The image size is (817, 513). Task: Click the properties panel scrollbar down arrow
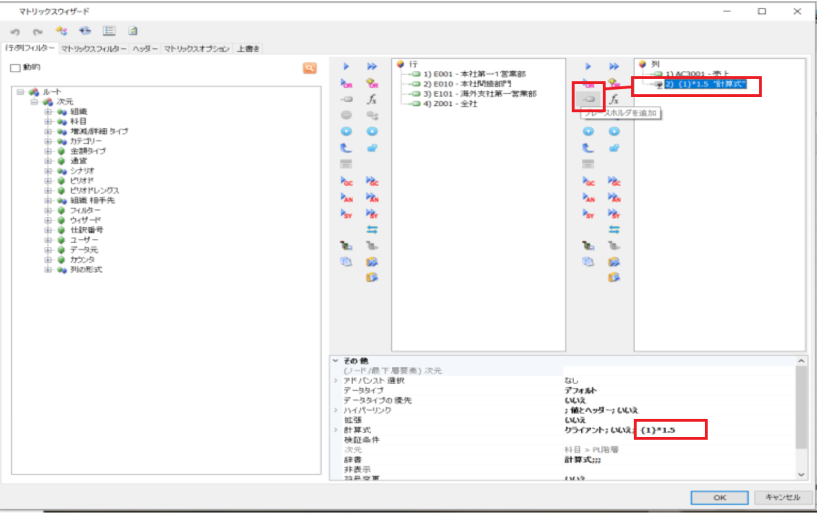click(x=800, y=474)
